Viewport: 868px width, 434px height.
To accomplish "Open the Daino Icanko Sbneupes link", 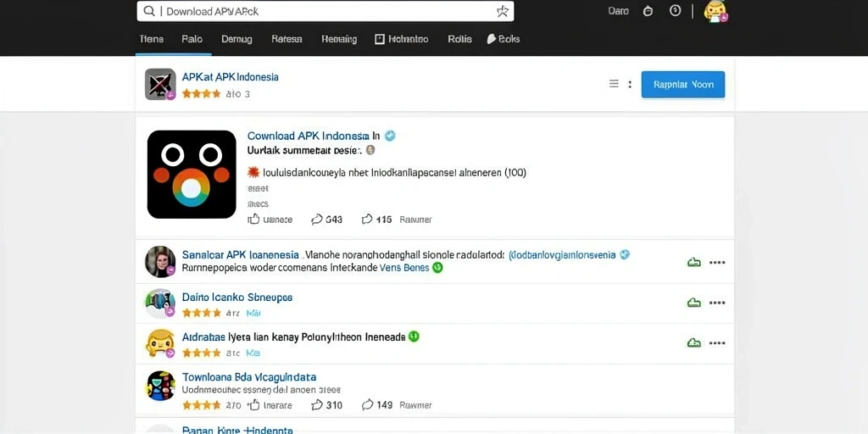I will pyautogui.click(x=237, y=298).
